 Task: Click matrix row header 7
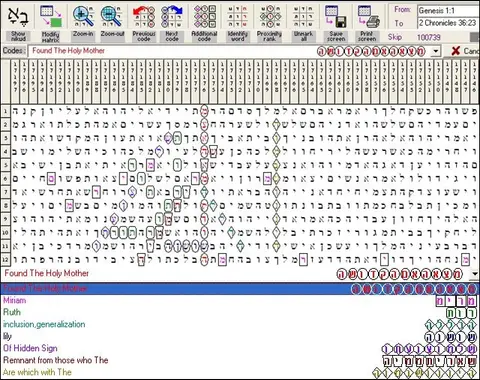pyautogui.click(x=5, y=192)
